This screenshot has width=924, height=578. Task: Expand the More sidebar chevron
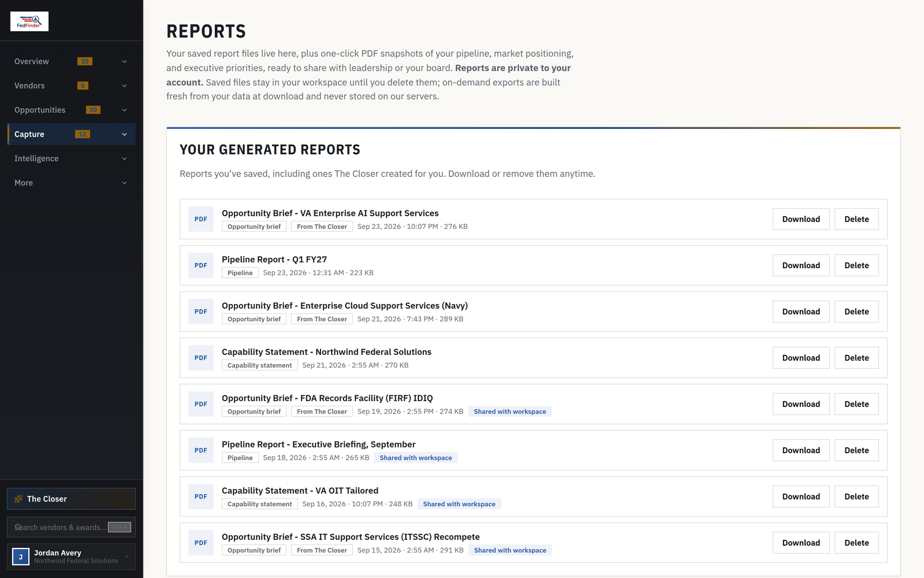(x=124, y=183)
